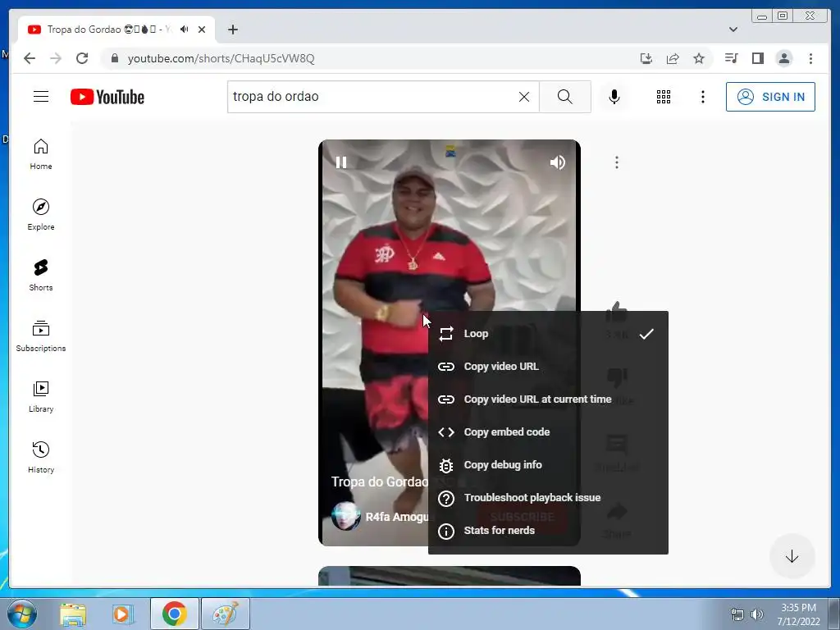This screenshot has height=630, width=840.
Task: Open the Windows Start menu
Action: [x=21, y=614]
